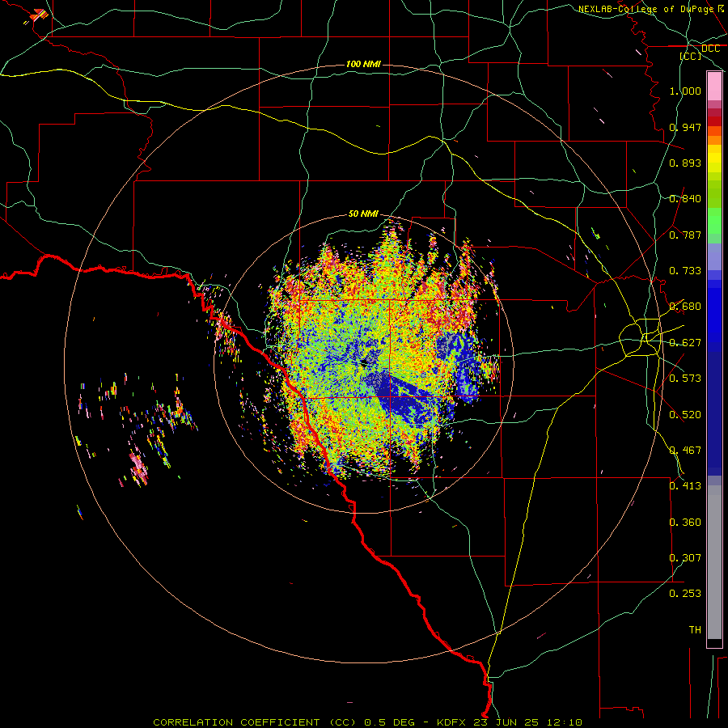
Task: Click the "50 NMI" range ring label
Action: (363, 214)
